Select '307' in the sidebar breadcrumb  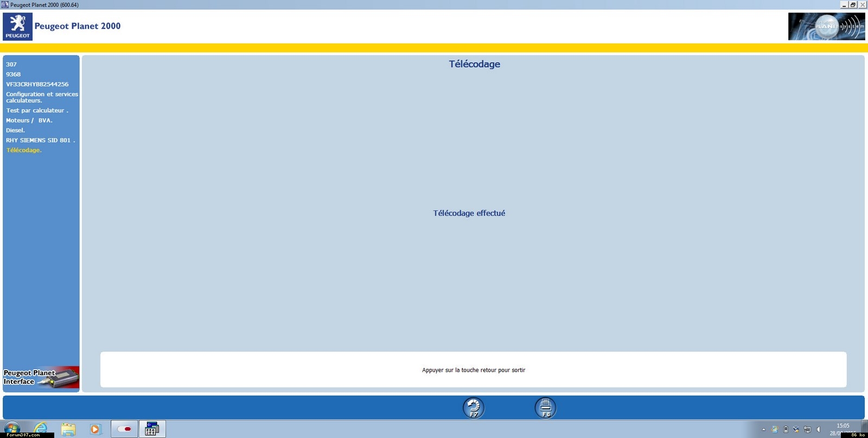[x=11, y=65]
